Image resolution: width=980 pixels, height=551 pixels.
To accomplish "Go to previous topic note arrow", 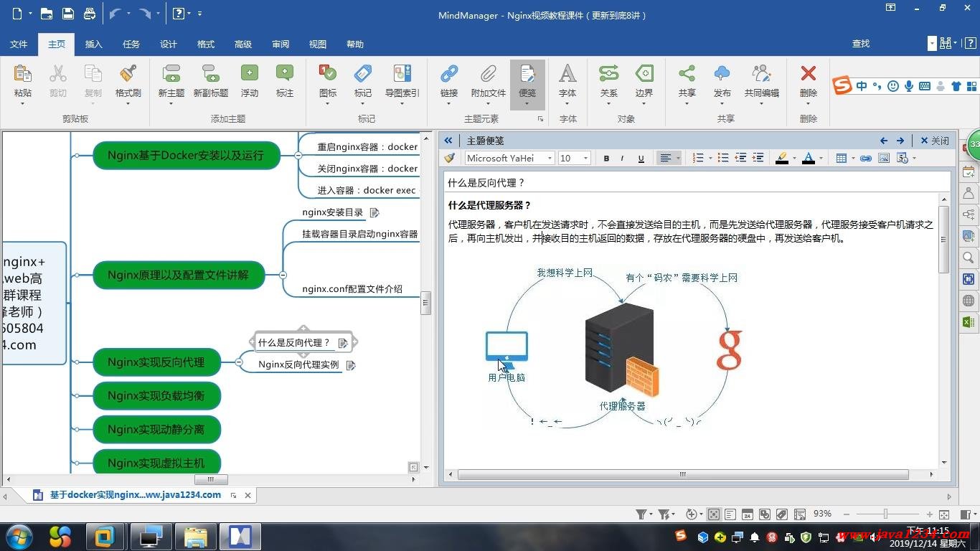I will 884,141.
